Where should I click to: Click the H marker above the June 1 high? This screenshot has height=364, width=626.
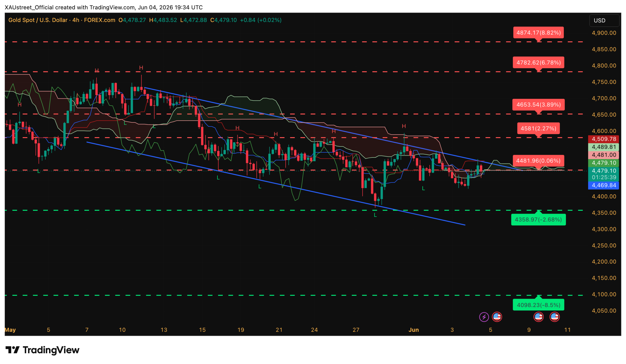click(404, 126)
